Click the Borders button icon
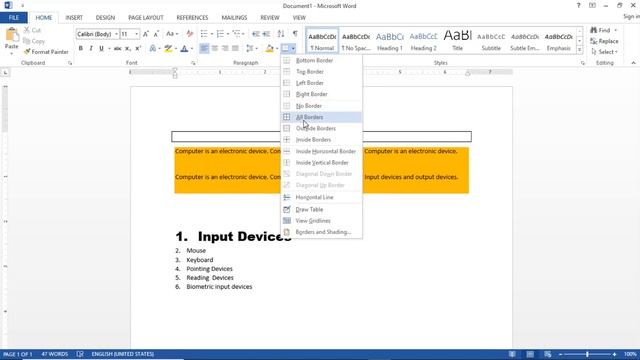The image size is (640, 360). coord(286,49)
